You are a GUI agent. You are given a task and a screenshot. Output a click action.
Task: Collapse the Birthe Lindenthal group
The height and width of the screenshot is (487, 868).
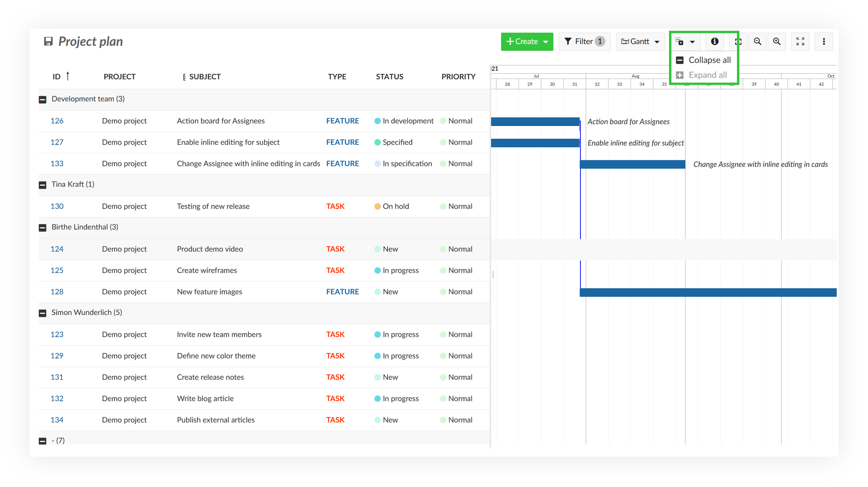pyautogui.click(x=42, y=227)
